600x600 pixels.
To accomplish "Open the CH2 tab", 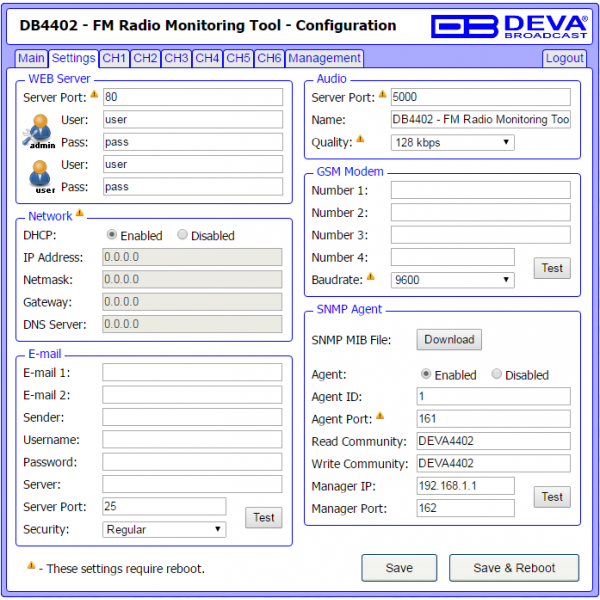I will pos(145,58).
